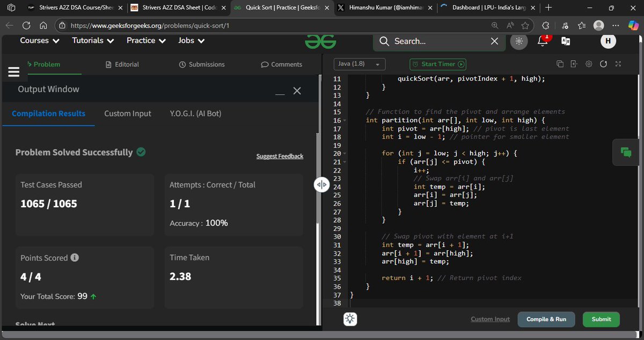Switch to the Submissions tab

202,64
